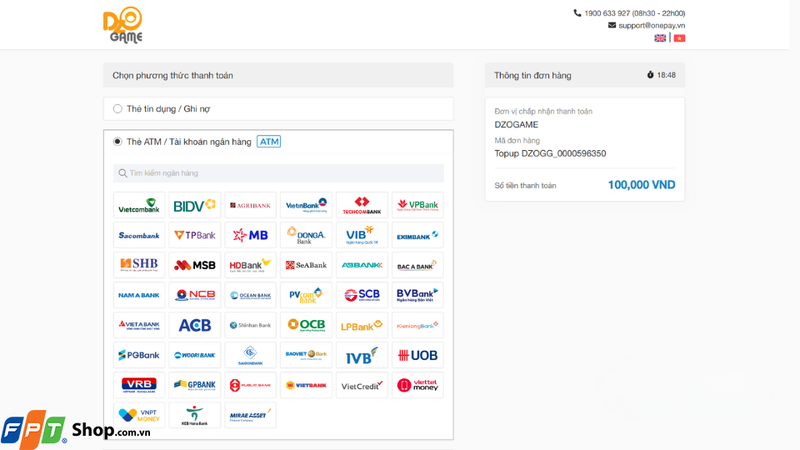
Task: Choose VietCredit for payment
Action: [362, 385]
